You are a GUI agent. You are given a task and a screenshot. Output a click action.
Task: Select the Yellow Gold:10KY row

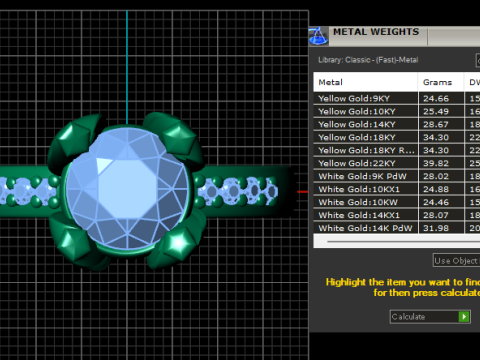(x=397, y=112)
